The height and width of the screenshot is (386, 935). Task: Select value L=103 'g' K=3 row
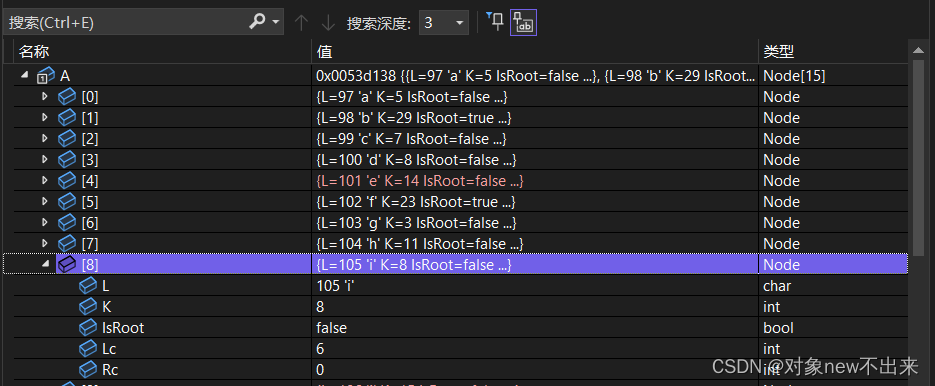pyautogui.click(x=416, y=222)
